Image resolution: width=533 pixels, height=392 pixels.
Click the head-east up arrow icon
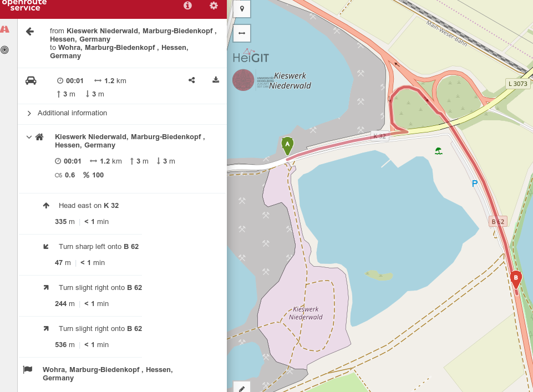(46, 206)
